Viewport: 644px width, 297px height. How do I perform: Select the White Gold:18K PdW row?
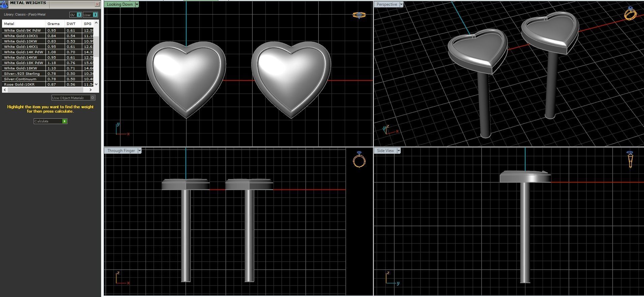[48, 63]
